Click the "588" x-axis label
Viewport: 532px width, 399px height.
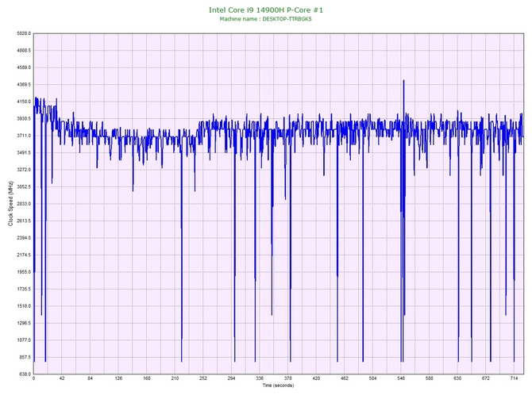[430, 378]
